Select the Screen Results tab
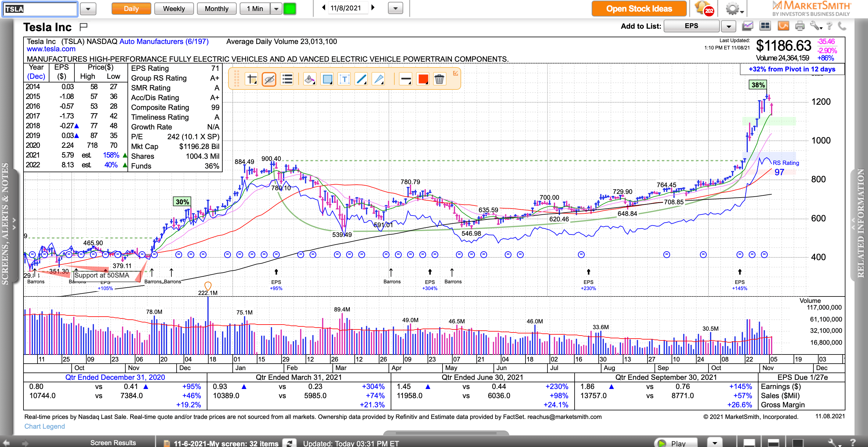Screen dimensions: 868x447 [113, 443]
